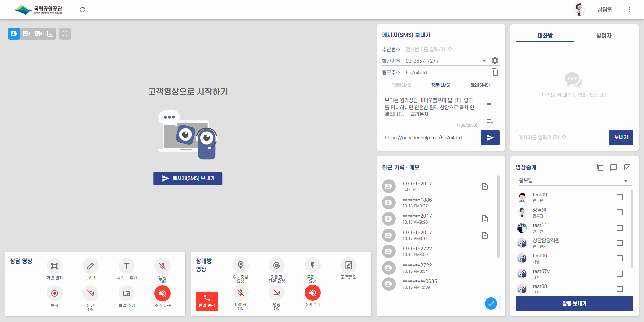Select the text add (텍스트 추가) tool
The image size is (644, 322).
[126, 266]
